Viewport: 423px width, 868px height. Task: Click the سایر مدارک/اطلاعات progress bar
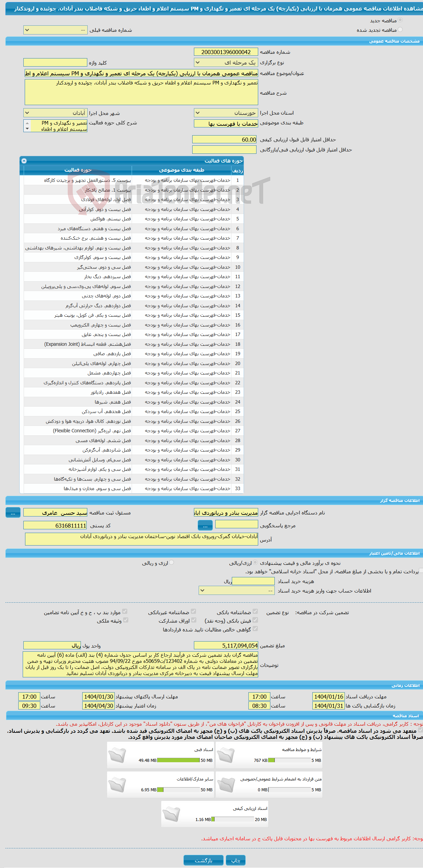[178, 790]
